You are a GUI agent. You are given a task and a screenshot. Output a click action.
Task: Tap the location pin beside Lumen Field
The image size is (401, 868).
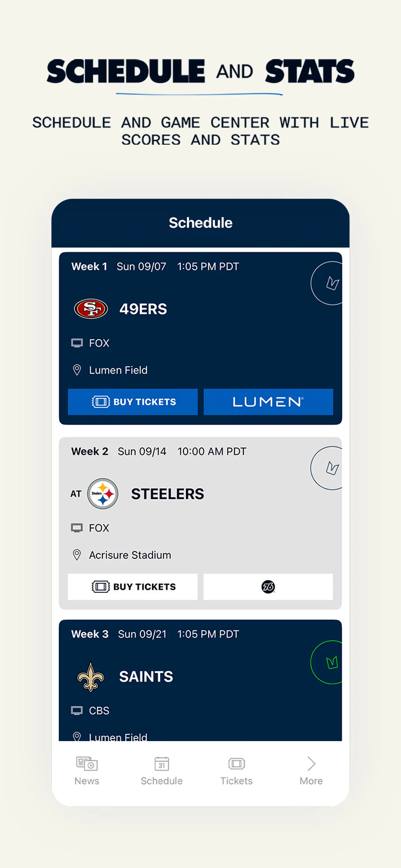point(77,370)
